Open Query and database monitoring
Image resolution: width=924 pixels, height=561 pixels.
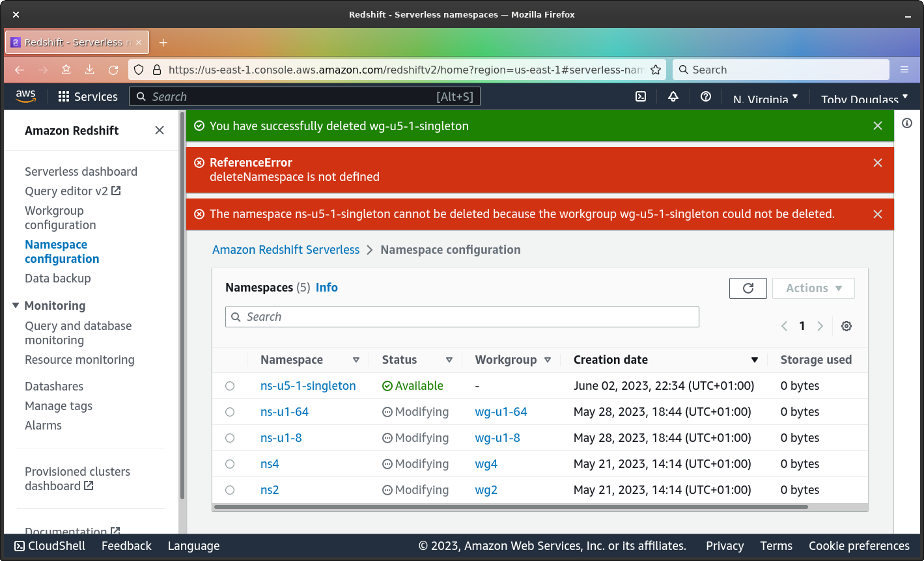click(x=78, y=333)
